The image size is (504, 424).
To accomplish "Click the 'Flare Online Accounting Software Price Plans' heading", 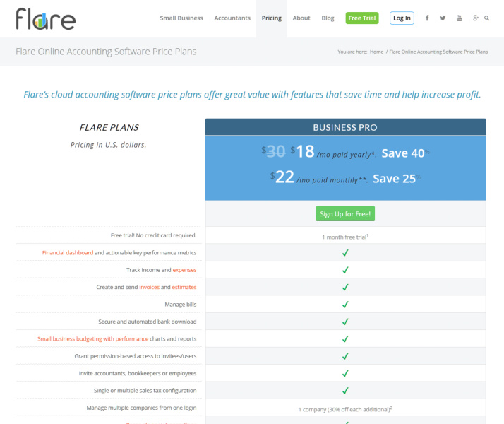I will coord(106,52).
